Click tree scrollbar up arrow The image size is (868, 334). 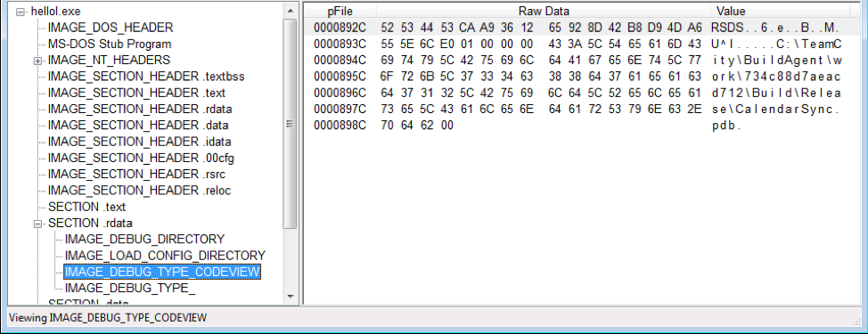point(291,10)
